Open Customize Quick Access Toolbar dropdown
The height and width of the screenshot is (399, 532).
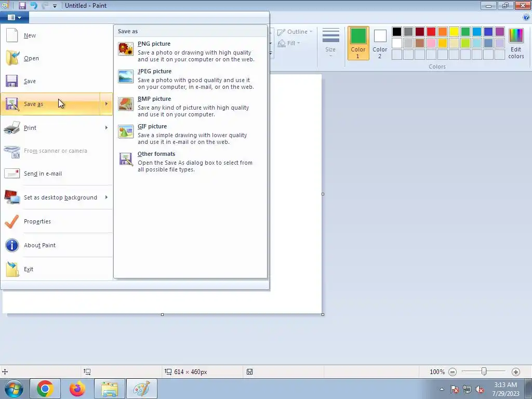tap(55, 6)
